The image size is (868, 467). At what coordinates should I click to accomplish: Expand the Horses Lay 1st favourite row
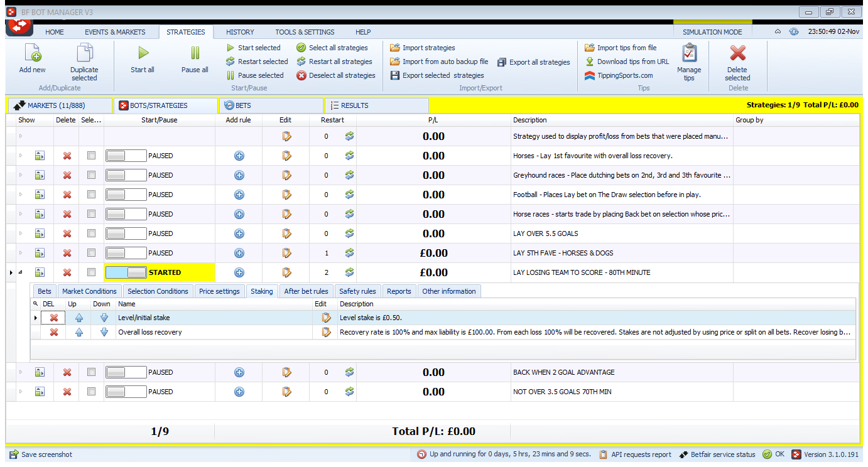20,156
